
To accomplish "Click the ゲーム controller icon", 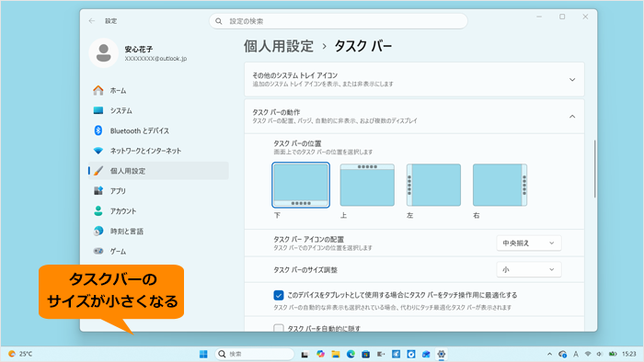I will tap(98, 251).
